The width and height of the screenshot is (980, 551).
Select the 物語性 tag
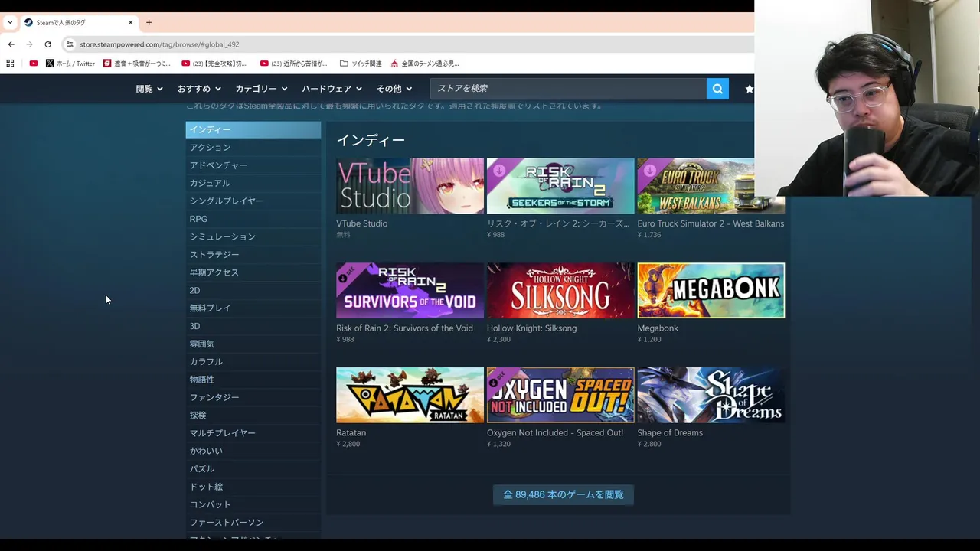coord(253,380)
